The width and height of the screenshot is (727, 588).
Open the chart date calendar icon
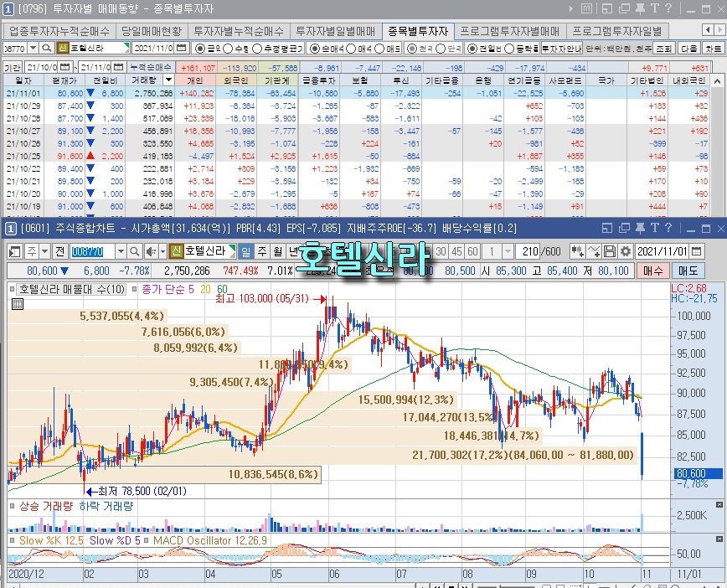coord(696,251)
